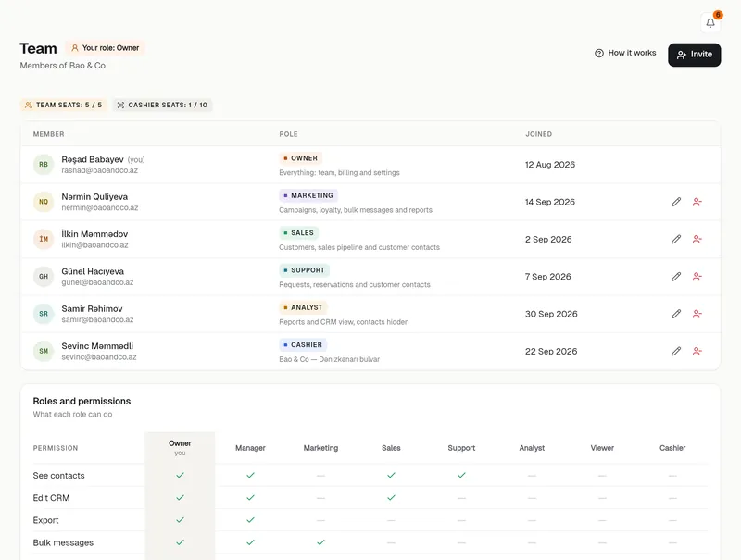Edit Sevinc Məmmədli's role with pencil icon
This screenshot has height=560, width=741.
pos(676,352)
